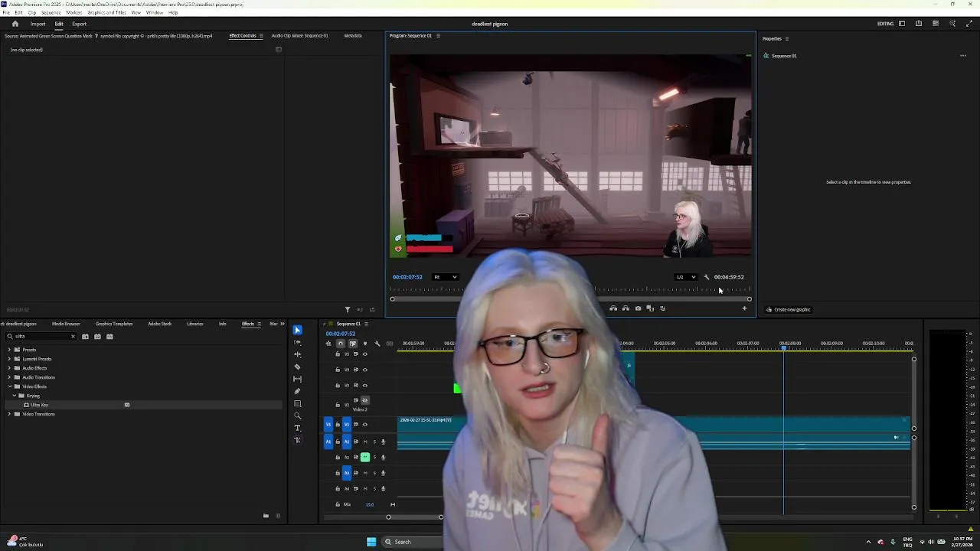The width and height of the screenshot is (980, 551).
Task: Open Program monitor wrench settings
Action: point(706,277)
